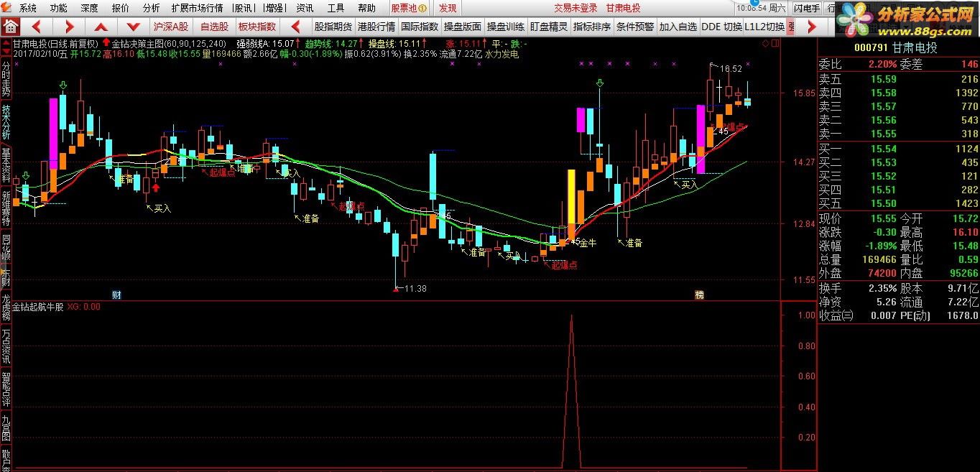This screenshot has width=980, height=472.
Task: Click the 操盘训练 toolbar button
Action: [x=506, y=27]
